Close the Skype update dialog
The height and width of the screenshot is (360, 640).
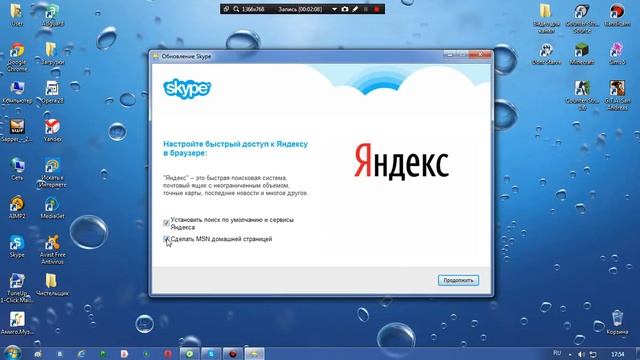coord(480,55)
